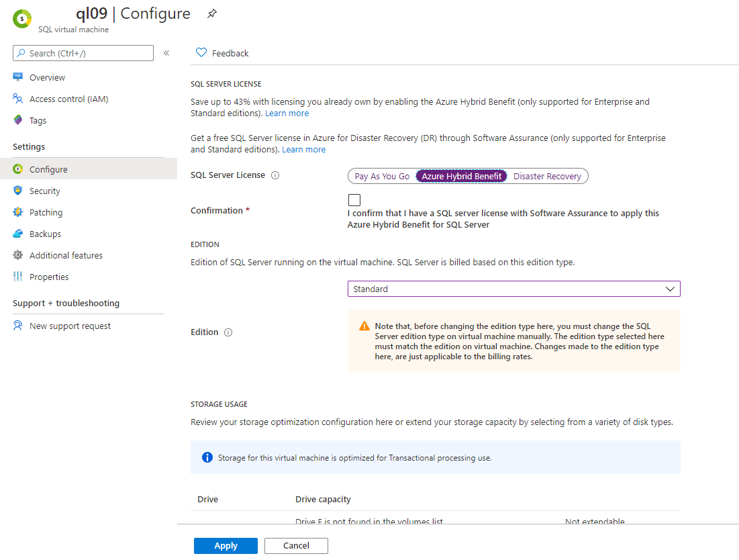The image size is (739, 560).
Task: Check the Software Assurance confirmation checkbox
Action: [x=354, y=200]
